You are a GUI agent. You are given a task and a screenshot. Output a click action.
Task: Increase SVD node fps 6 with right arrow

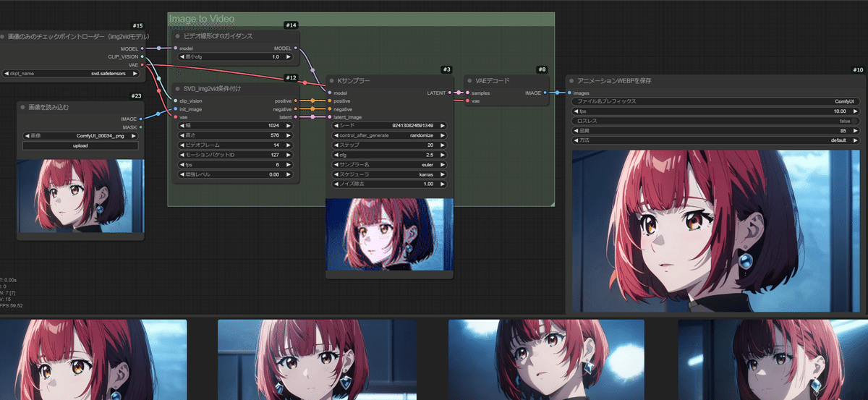click(289, 164)
